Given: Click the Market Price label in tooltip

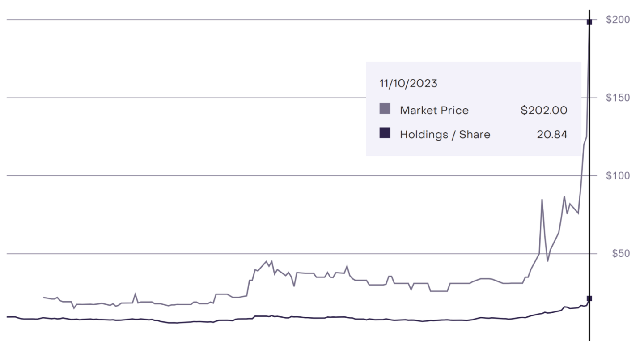Looking at the screenshot, I should 434,110.
